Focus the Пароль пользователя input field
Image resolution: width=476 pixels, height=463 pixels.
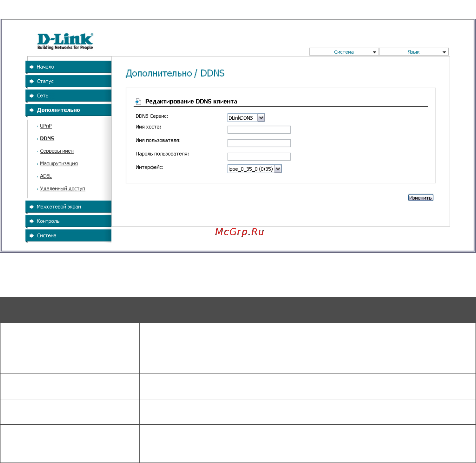click(259, 157)
